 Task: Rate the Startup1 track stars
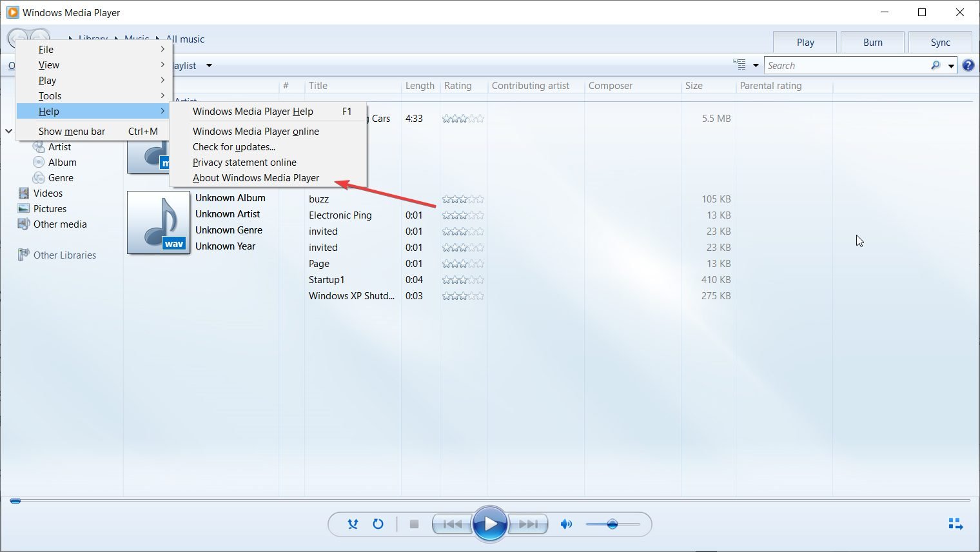point(463,280)
